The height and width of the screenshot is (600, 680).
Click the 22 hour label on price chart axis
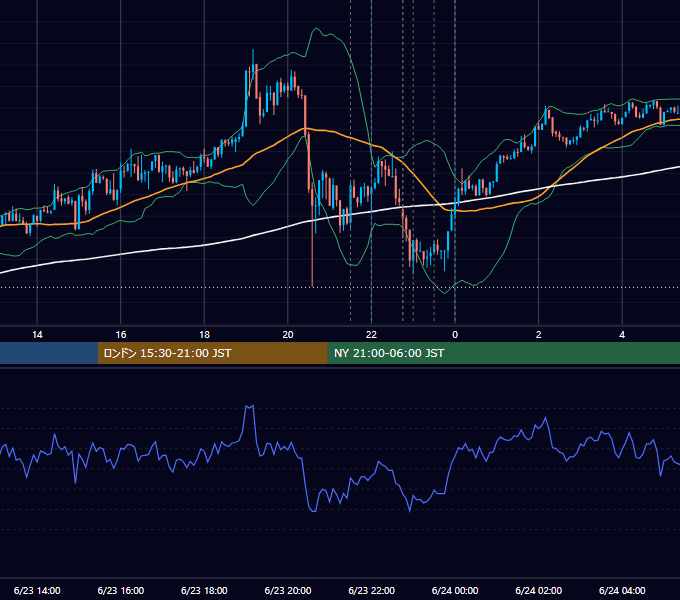click(371, 335)
